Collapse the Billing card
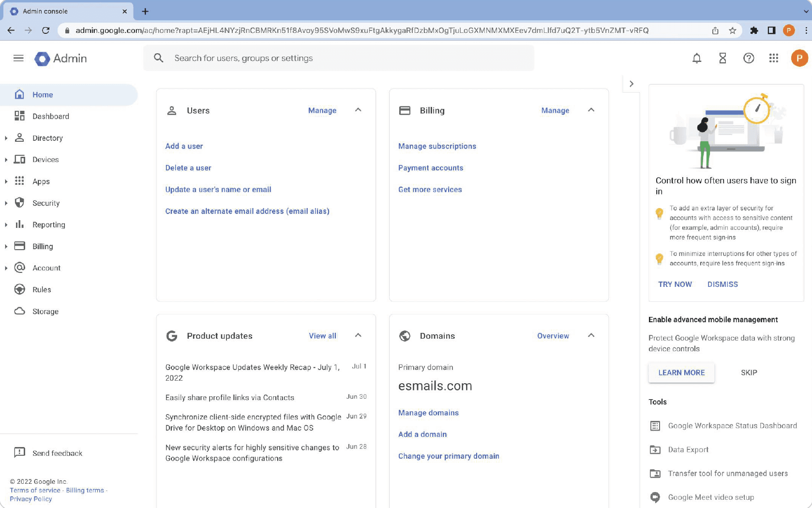812x508 pixels. coord(591,110)
